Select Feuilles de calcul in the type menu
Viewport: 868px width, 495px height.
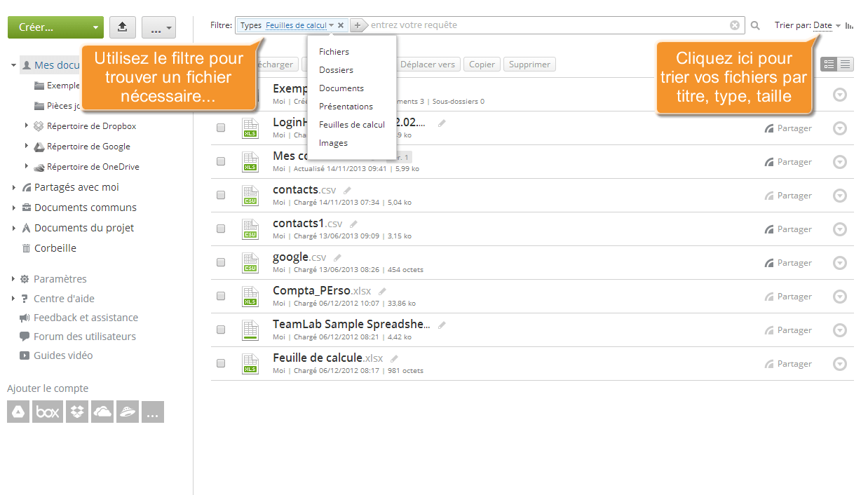coord(352,125)
